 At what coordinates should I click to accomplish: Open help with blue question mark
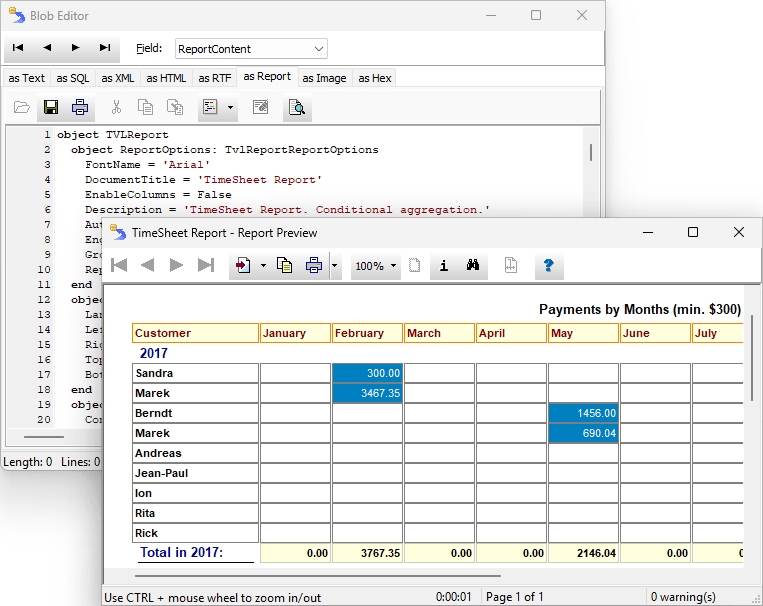pos(548,266)
